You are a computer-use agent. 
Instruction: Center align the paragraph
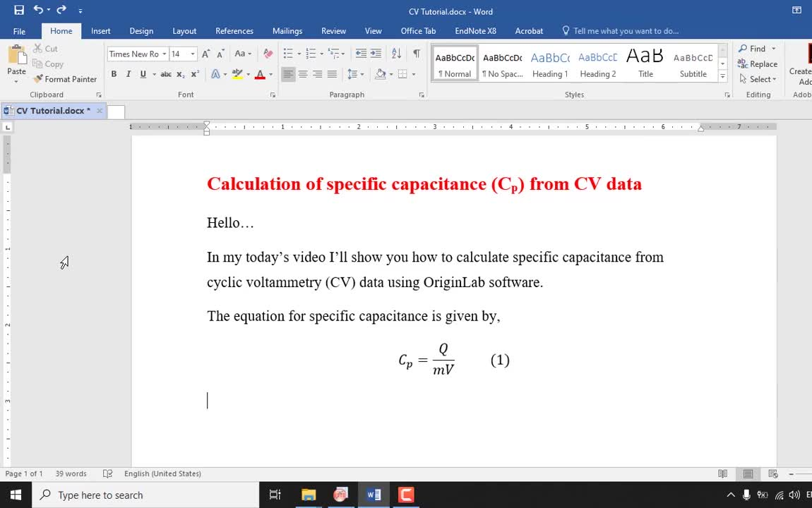(x=303, y=74)
